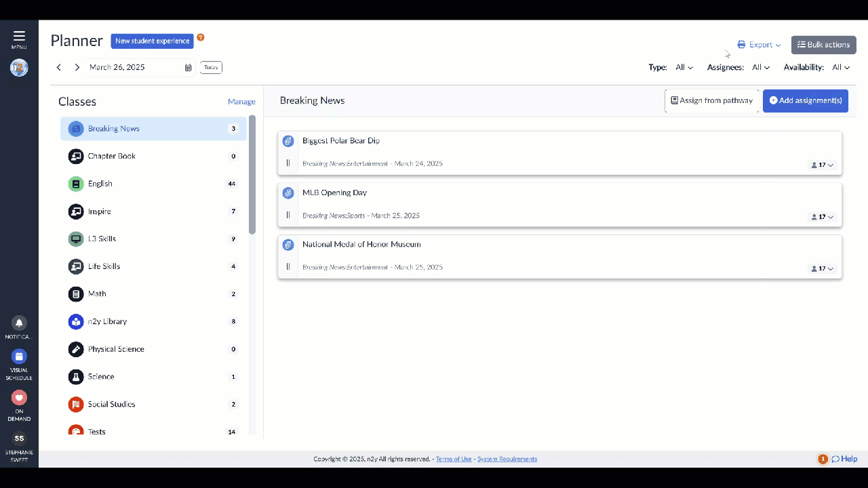Open the On Demand heart icon

click(x=19, y=397)
